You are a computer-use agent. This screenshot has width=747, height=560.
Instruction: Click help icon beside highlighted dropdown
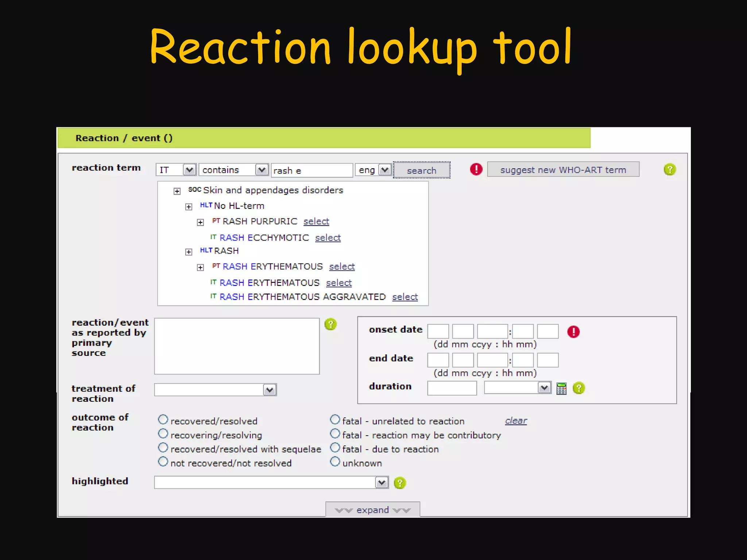coord(400,483)
